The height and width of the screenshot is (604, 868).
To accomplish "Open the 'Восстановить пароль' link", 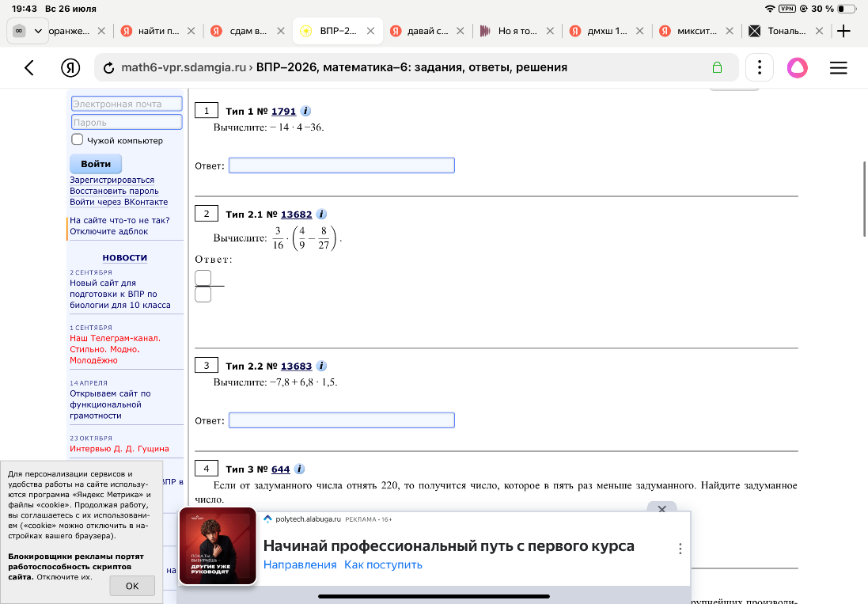I will click(114, 191).
